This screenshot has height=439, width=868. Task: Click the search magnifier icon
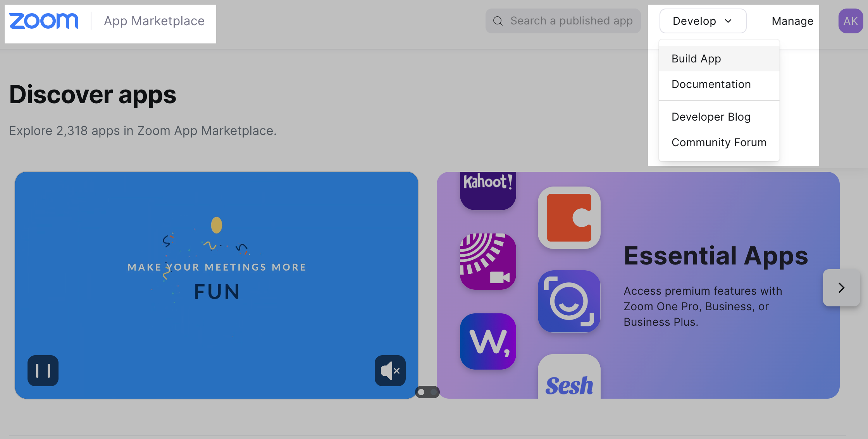coord(498,21)
